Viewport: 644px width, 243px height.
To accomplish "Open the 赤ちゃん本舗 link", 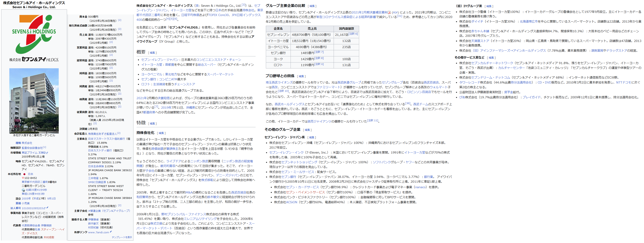I will [x=480, y=31].
